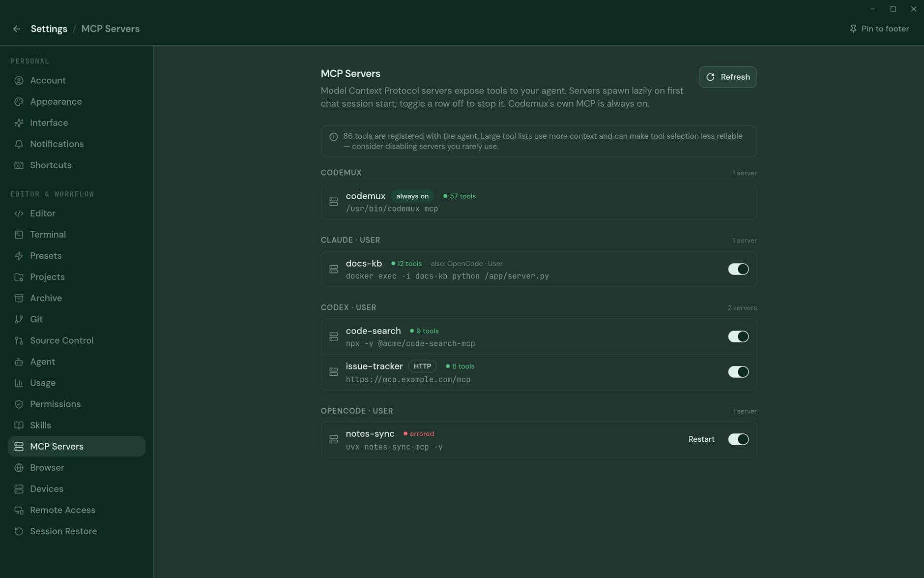Click docker exec command text for docs-kb
The image size is (924, 578).
point(447,276)
